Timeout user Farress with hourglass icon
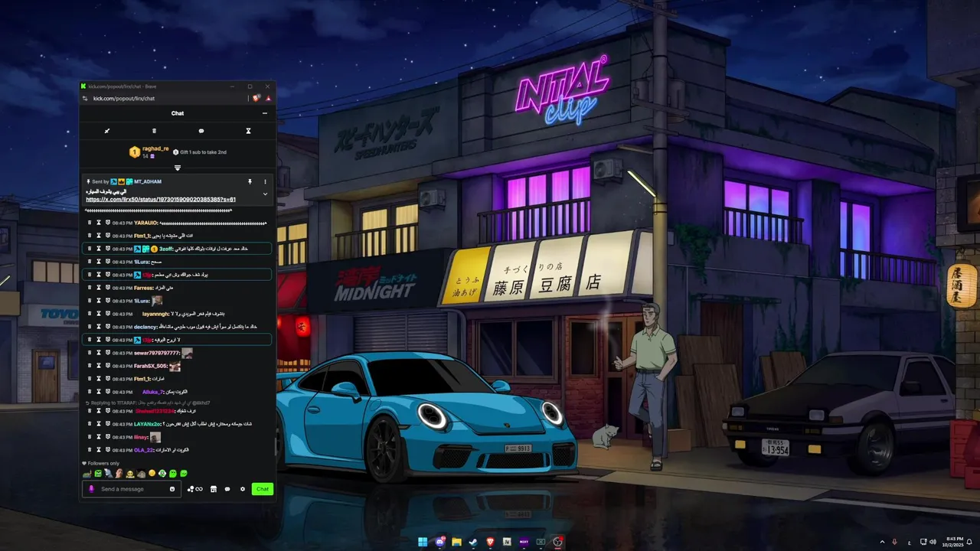This screenshot has height=551, width=980. 98,288
